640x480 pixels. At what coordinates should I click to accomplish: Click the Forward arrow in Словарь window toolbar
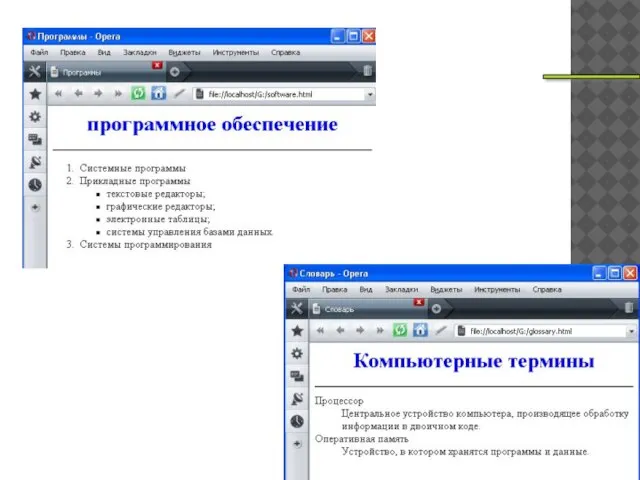pyautogui.click(x=359, y=331)
